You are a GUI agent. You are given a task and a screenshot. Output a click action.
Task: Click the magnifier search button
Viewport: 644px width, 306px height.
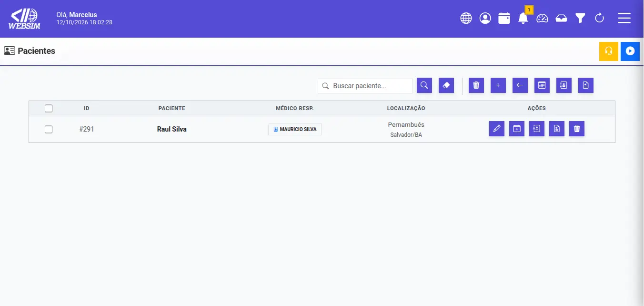(424, 85)
